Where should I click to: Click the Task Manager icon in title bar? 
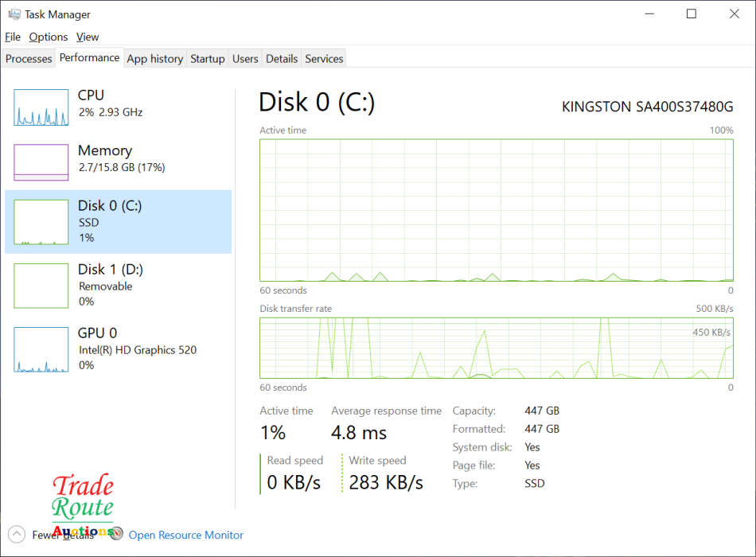point(14,14)
